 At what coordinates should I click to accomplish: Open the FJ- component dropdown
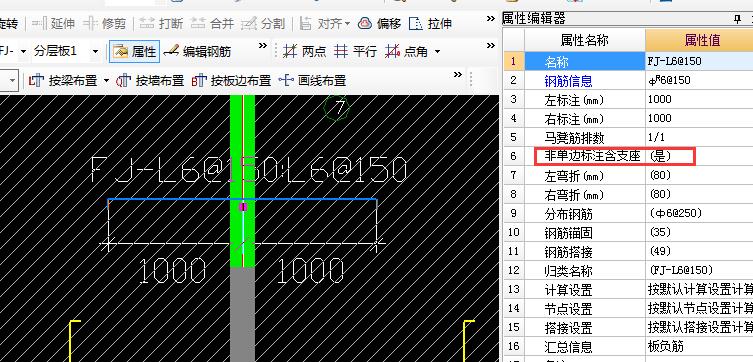coord(23,51)
